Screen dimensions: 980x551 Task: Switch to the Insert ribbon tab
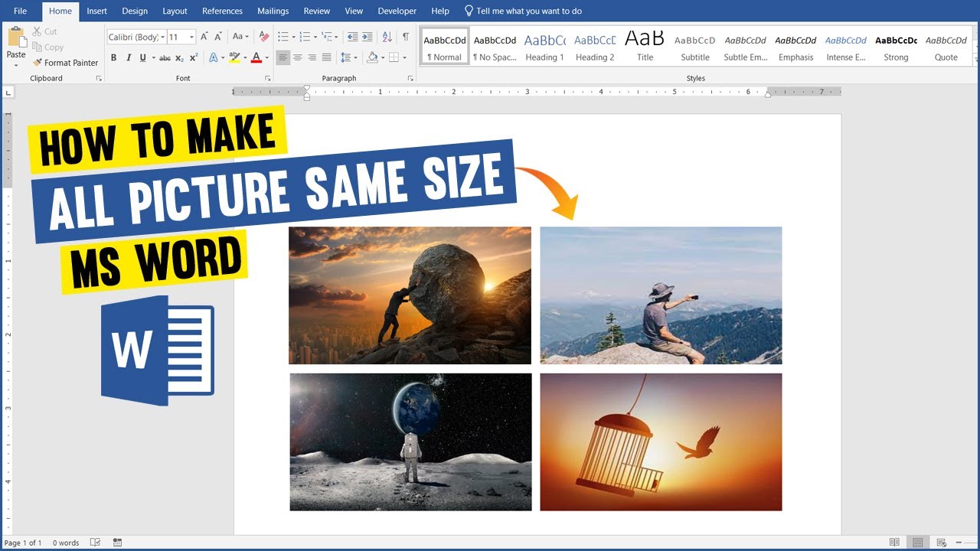96,11
